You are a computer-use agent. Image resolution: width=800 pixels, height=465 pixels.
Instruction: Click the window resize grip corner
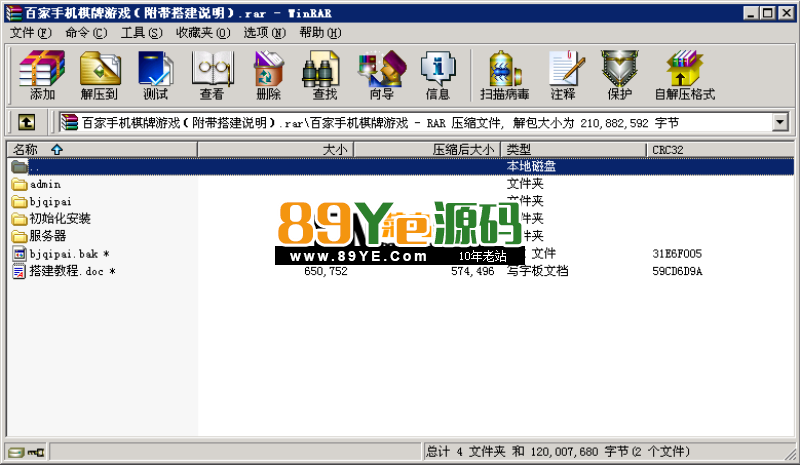tap(790, 454)
